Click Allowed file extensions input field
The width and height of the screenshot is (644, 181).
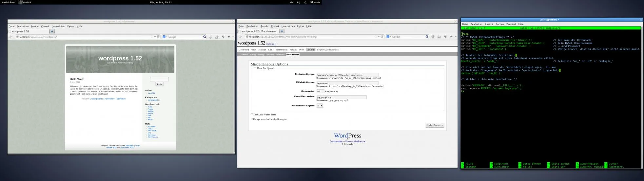coord(341,97)
